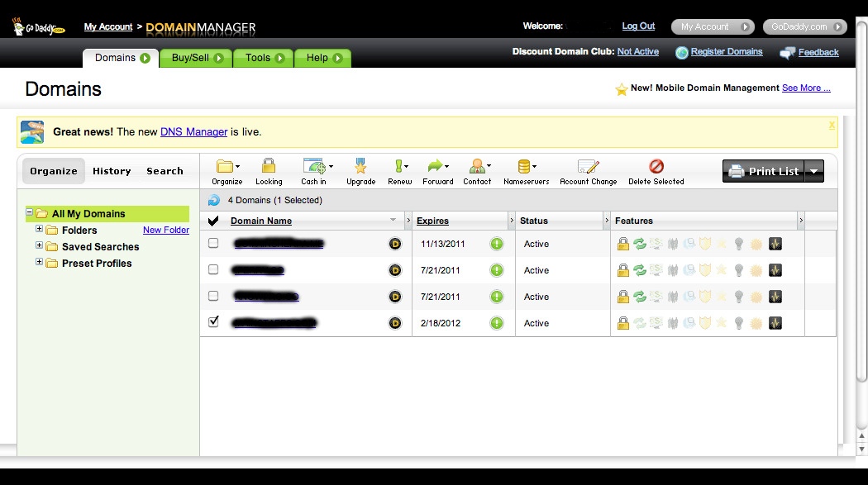Switch to the Domains tab
The image size is (868, 485).
[122, 58]
